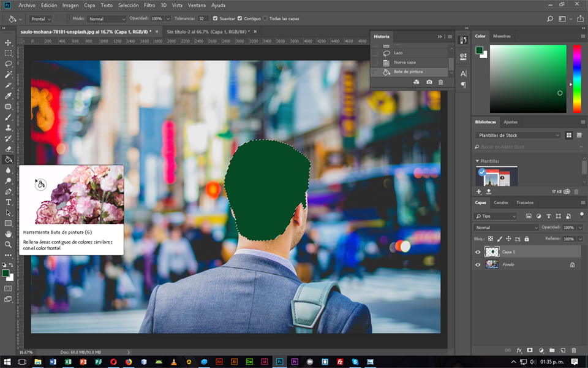Click Buscar en Adobe Stock search field
The height and width of the screenshot is (368, 588).
(x=529, y=147)
